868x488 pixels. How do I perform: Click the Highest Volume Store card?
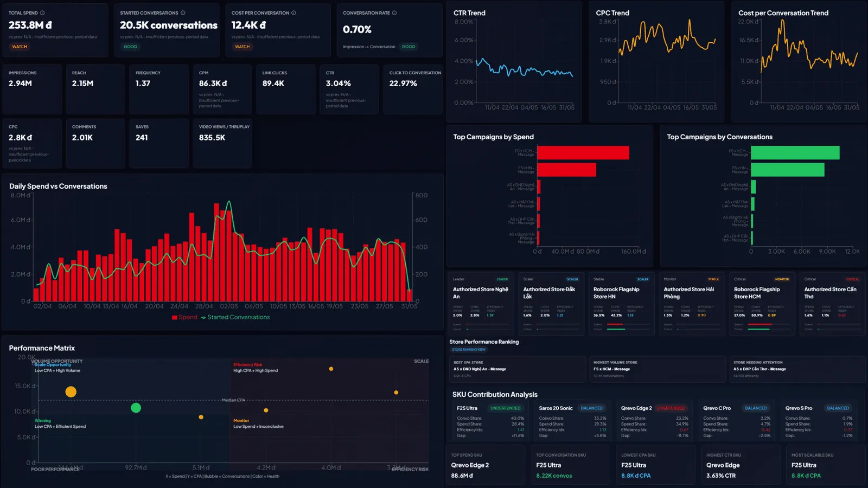[x=657, y=369]
